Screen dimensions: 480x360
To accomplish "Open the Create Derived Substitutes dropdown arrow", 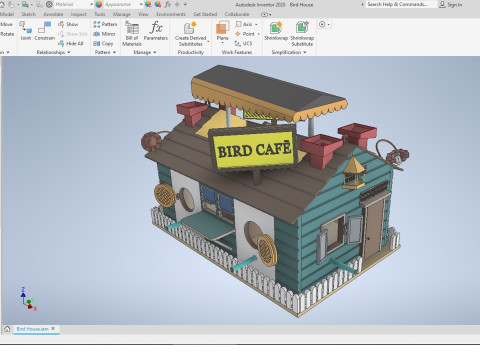I will [208, 41].
